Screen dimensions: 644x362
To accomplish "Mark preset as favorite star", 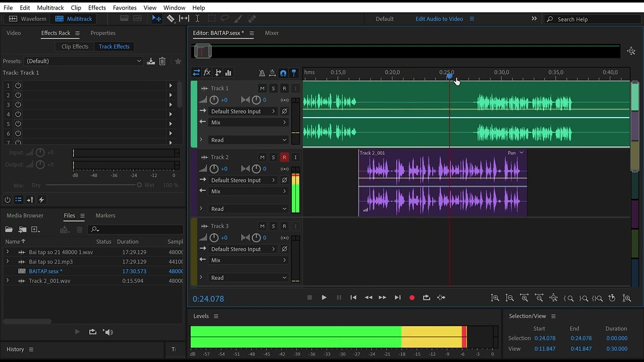I will [x=178, y=61].
